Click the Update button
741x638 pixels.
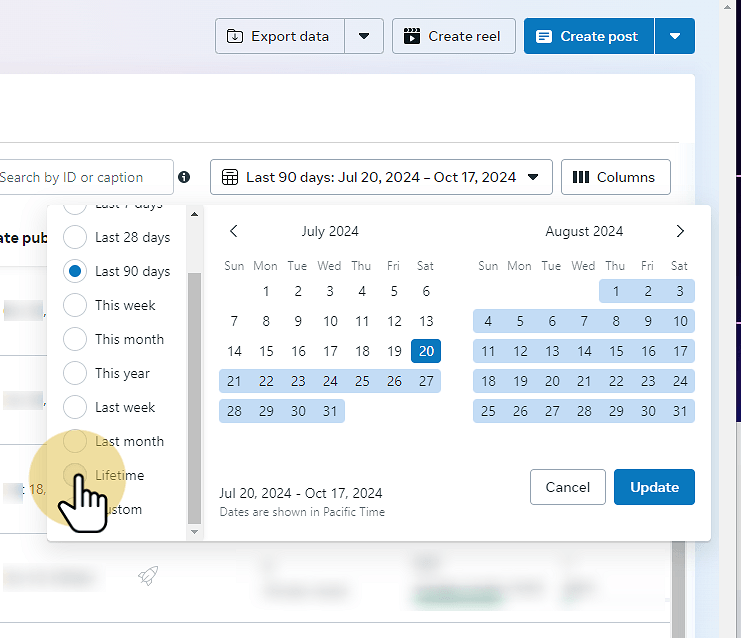click(655, 487)
